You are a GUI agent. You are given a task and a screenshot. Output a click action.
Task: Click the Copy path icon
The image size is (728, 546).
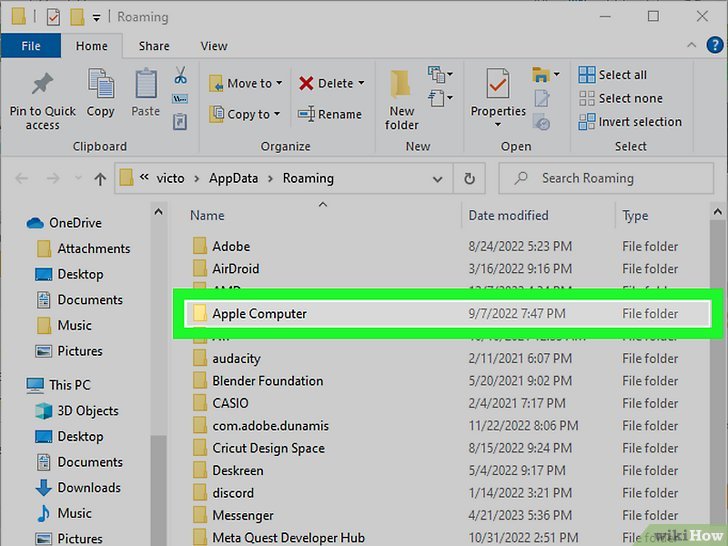tap(180, 98)
